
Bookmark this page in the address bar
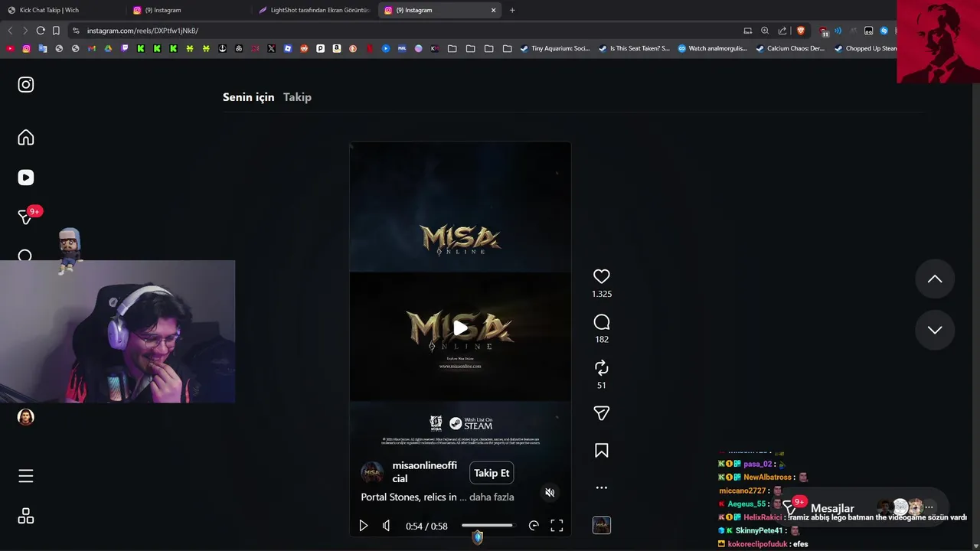pyautogui.click(x=56, y=31)
